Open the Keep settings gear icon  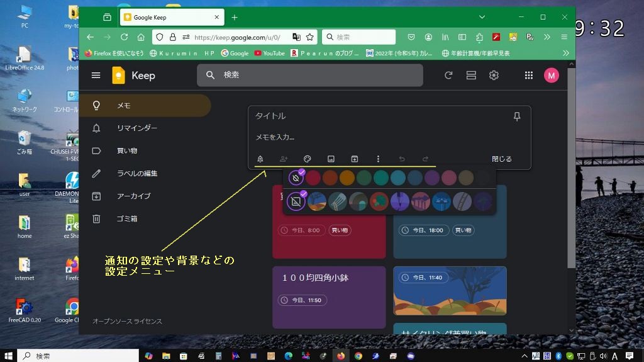click(494, 76)
